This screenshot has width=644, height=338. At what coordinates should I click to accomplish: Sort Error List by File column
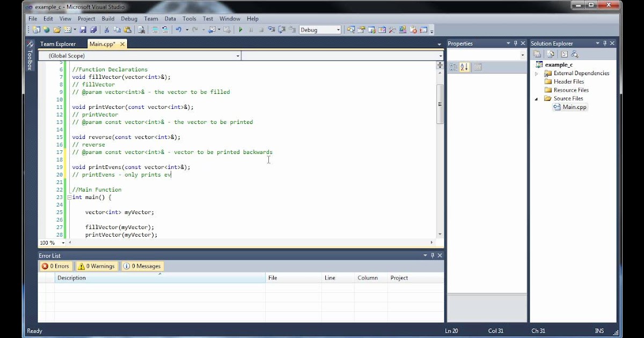pos(294,278)
